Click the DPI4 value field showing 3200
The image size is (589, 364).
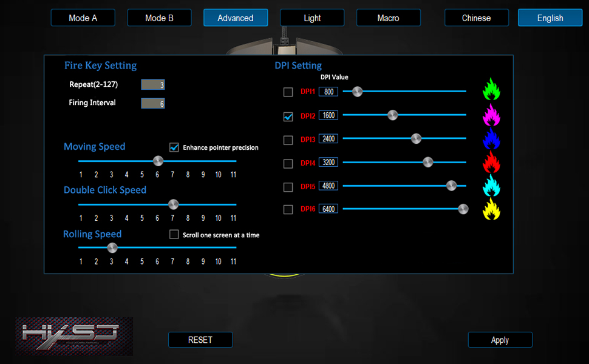point(329,162)
